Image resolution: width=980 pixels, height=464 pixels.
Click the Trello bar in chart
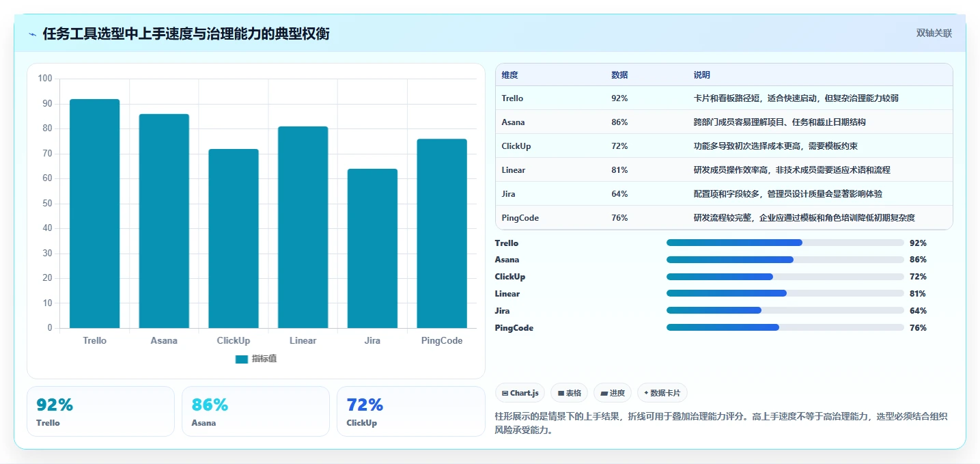(x=95, y=214)
